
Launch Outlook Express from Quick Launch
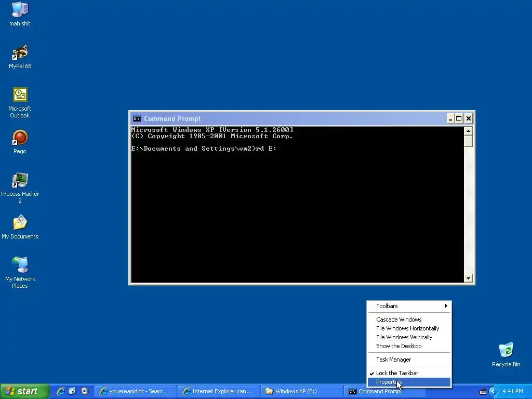pos(72,391)
